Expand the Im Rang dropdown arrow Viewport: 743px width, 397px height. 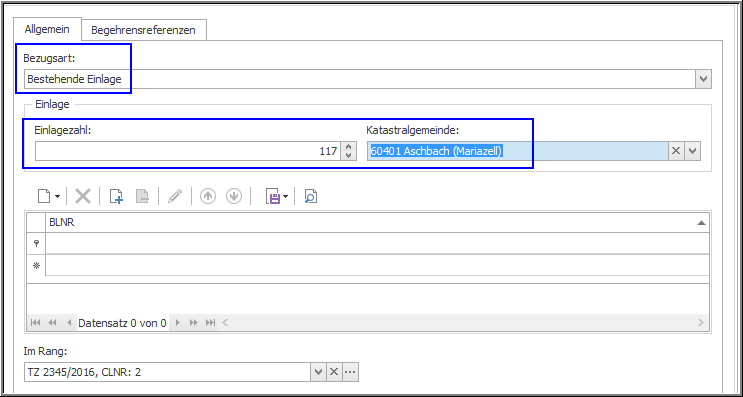(318, 372)
